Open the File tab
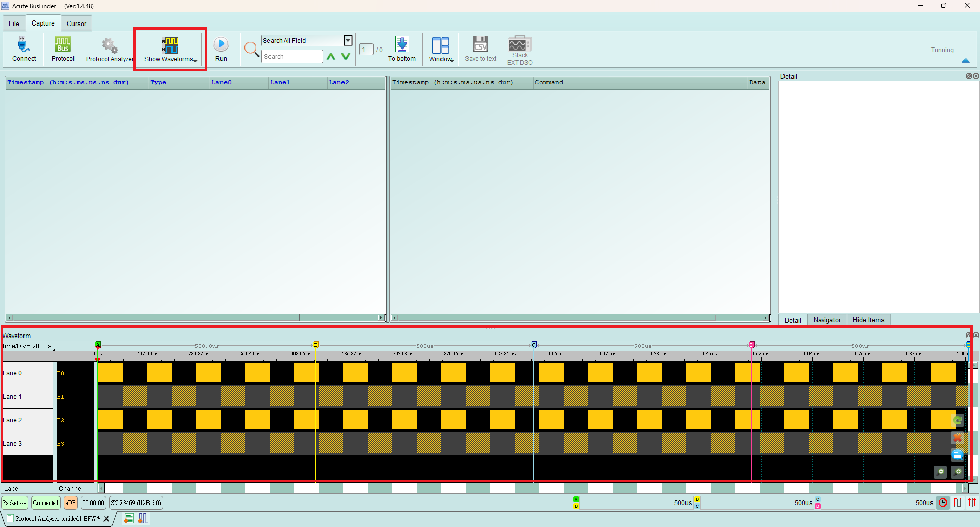The image size is (980, 527). point(14,23)
